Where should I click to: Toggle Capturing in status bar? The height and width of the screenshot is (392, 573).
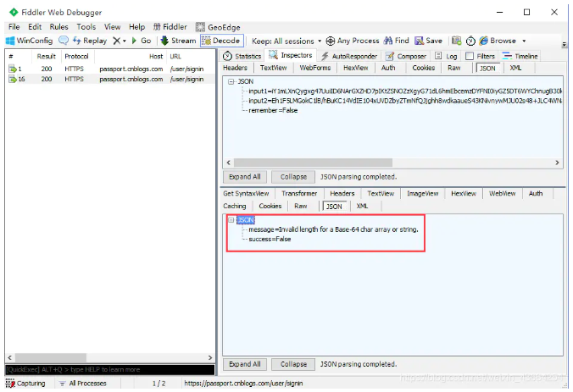coord(25,384)
